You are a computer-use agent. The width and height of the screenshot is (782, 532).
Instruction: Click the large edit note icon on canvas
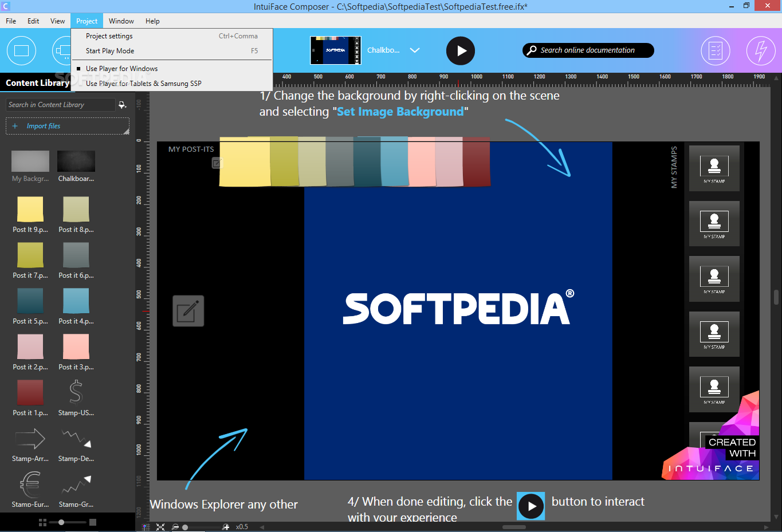(188, 311)
